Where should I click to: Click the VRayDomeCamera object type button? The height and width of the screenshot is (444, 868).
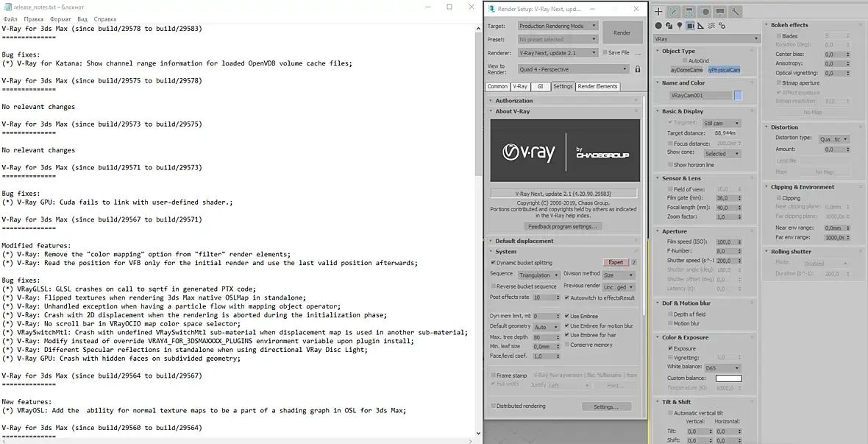[x=686, y=70]
